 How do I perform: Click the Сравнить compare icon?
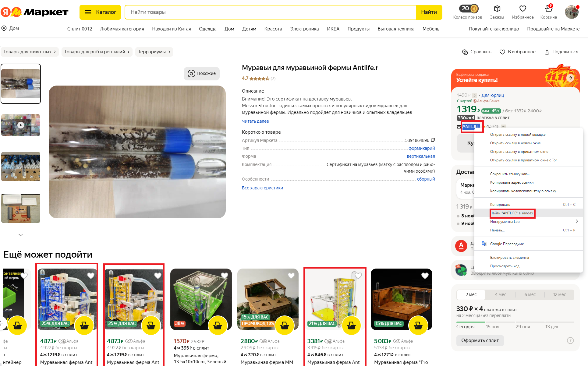465,52
